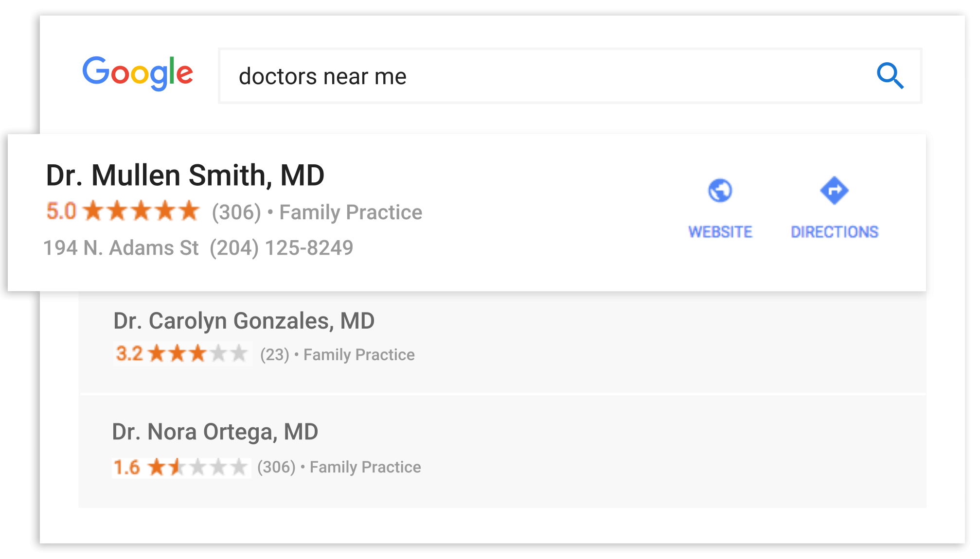Click Dr. Carolyn Gonzales' star rating
The image size is (980, 559).
pyautogui.click(x=197, y=353)
